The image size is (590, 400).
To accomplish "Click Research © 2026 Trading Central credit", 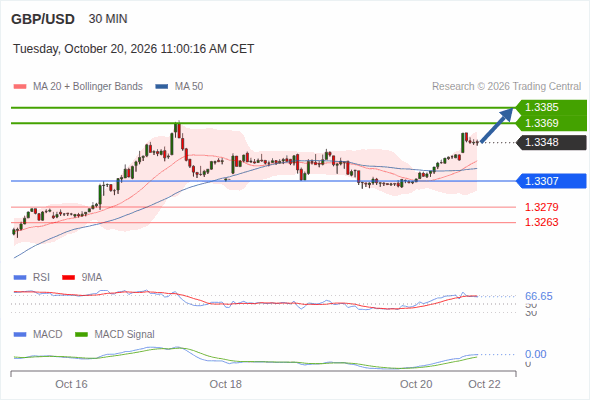I will (x=506, y=87).
